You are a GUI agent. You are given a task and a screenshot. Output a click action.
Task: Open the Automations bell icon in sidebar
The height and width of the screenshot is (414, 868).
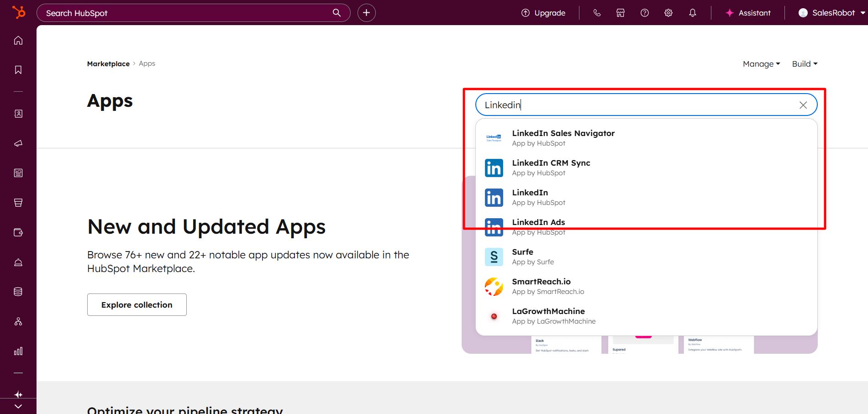(18, 262)
